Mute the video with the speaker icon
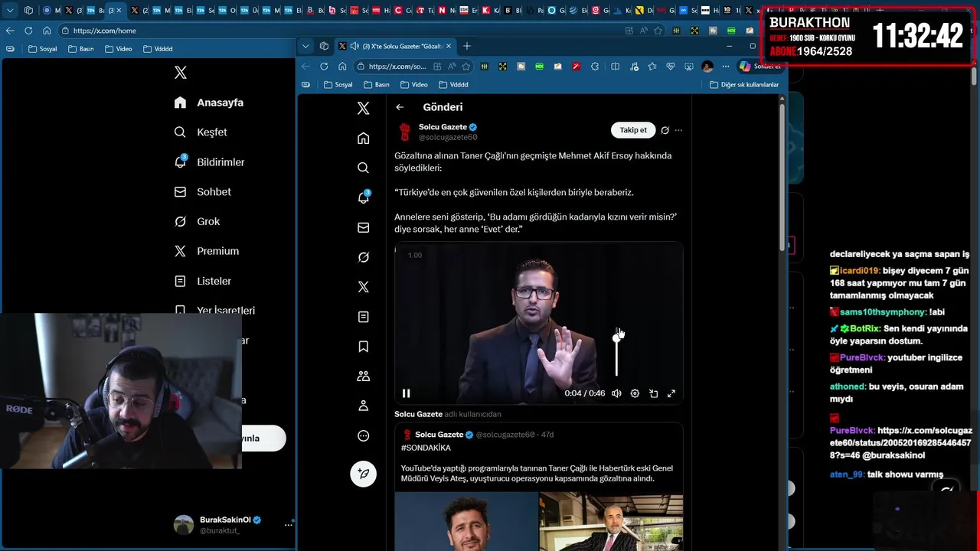 616,393
